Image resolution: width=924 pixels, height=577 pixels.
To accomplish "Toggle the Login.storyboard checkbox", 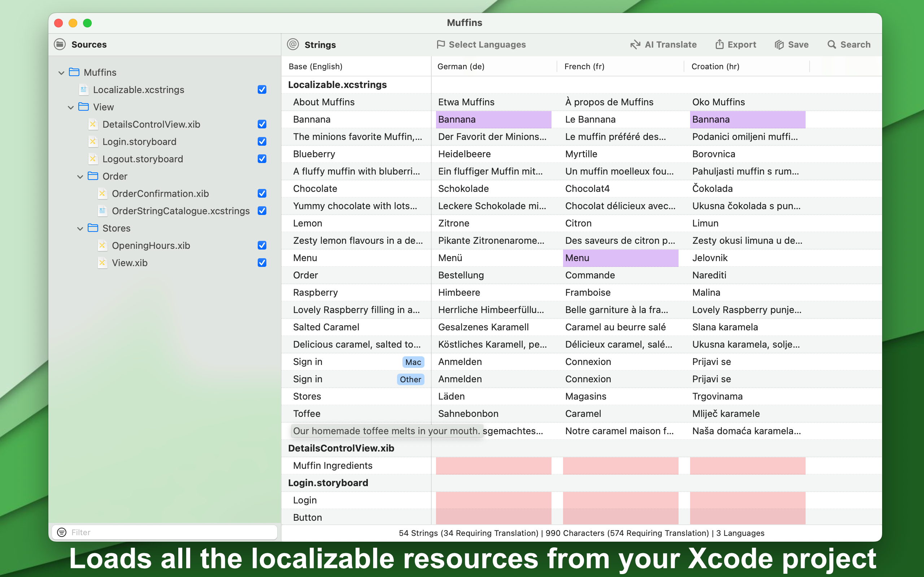I will click(x=262, y=141).
